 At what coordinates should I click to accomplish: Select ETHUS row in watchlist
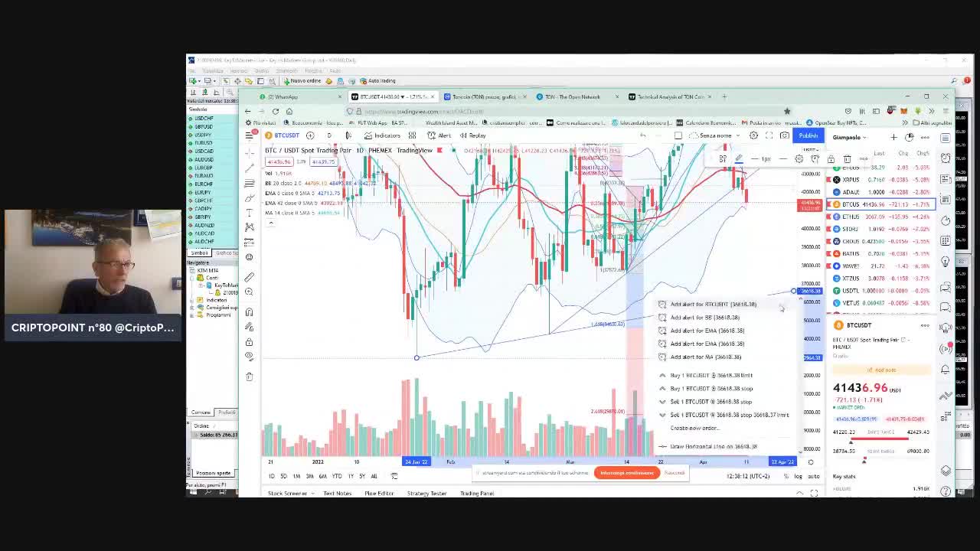pyautogui.click(x=881, y=217)
